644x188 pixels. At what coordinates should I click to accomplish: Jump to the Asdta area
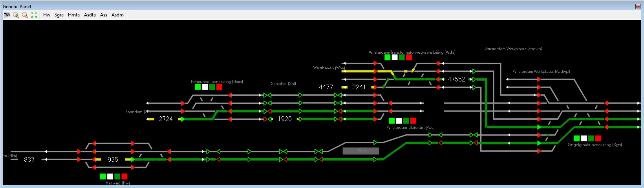(90, 15)
